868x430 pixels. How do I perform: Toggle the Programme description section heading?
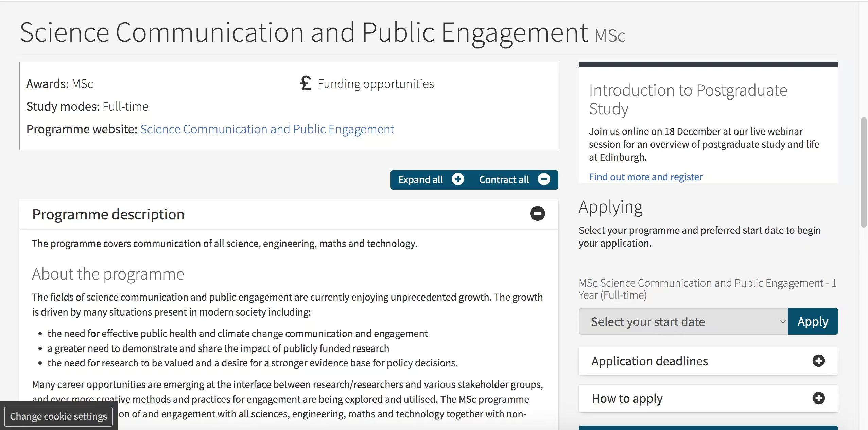click(108, 214)
